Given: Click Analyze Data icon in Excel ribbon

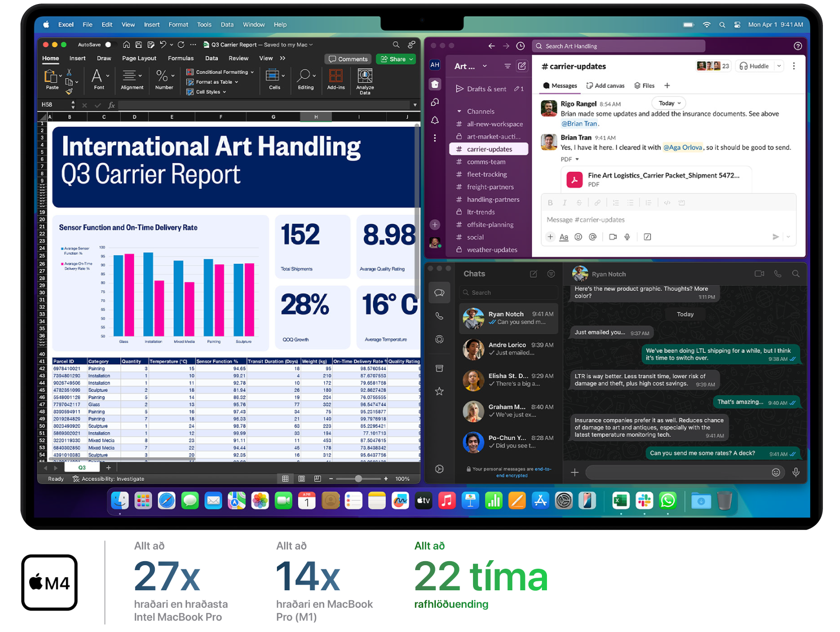Looking at the screenshot, I should (x=365, y=76).
